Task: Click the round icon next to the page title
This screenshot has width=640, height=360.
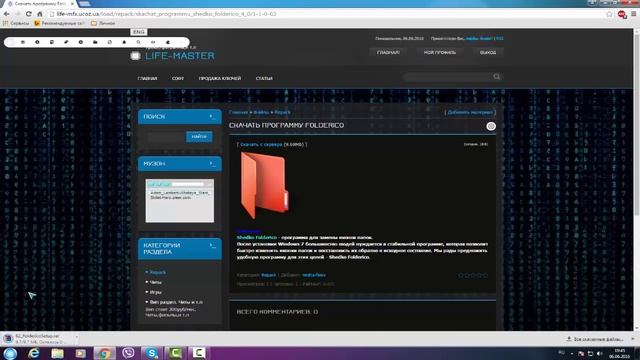Action: (491, 126)
